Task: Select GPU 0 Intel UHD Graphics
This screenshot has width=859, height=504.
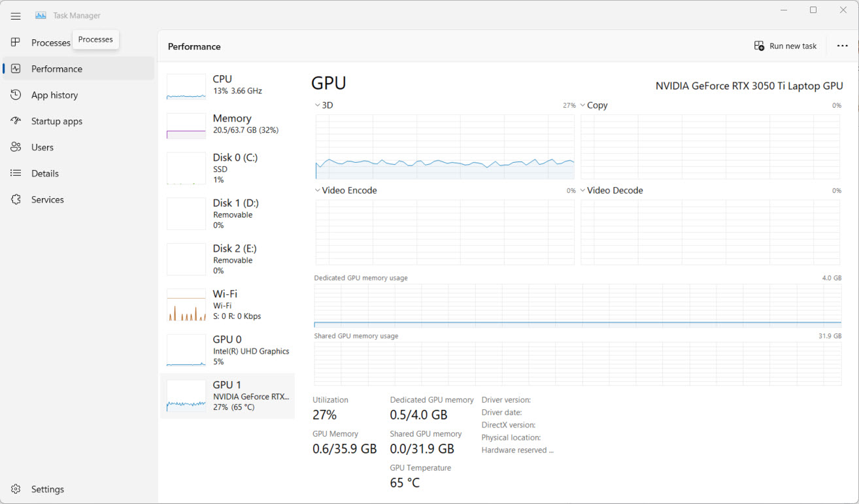Action: [x=227, y=350]
